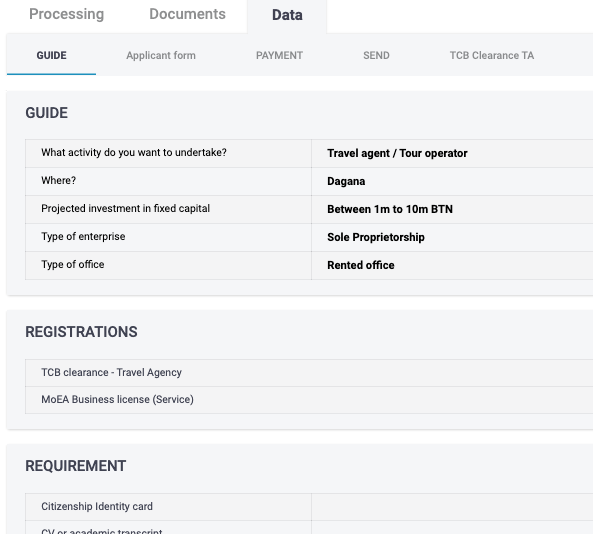Click the 'Where?' row label
593x534 pixels.
[59, 180]
